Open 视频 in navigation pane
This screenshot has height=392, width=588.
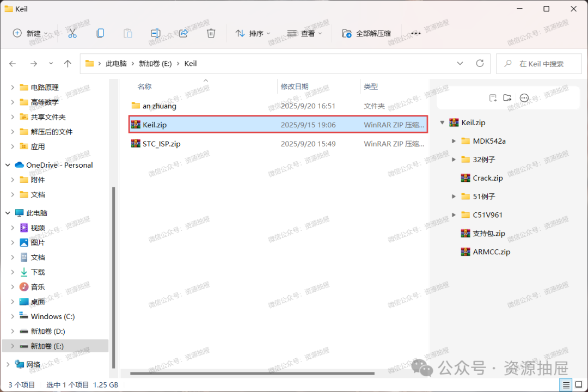pyautogui.click(x=38, y=228)
